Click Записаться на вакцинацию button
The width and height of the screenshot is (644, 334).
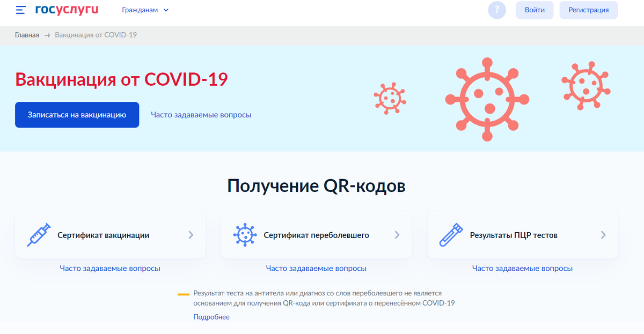77,115
